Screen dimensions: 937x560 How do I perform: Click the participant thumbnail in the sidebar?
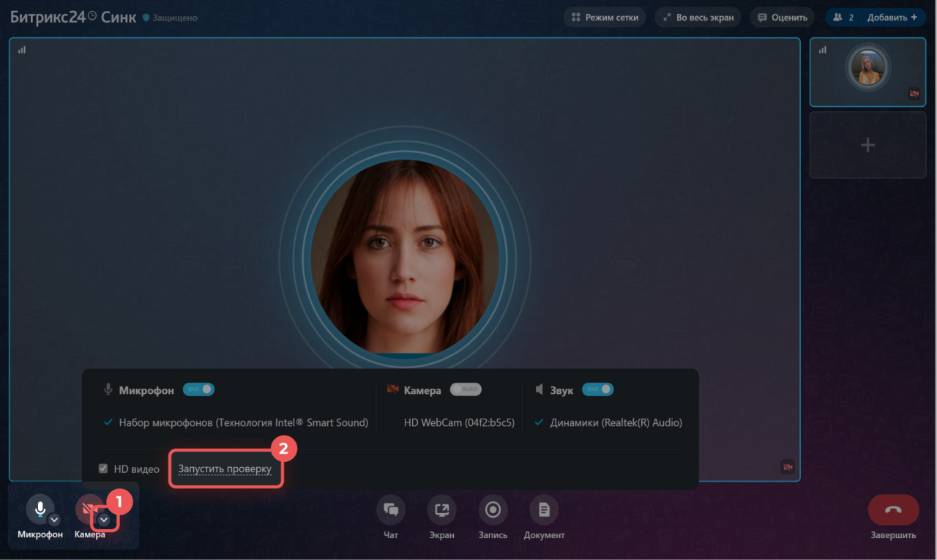click(867, 71)
